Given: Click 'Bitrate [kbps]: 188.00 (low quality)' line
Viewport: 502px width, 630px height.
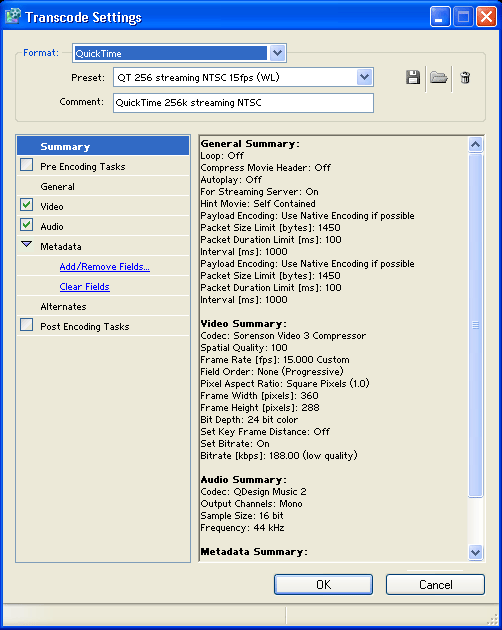Looking at the screenshot, I should click(279, 456).
